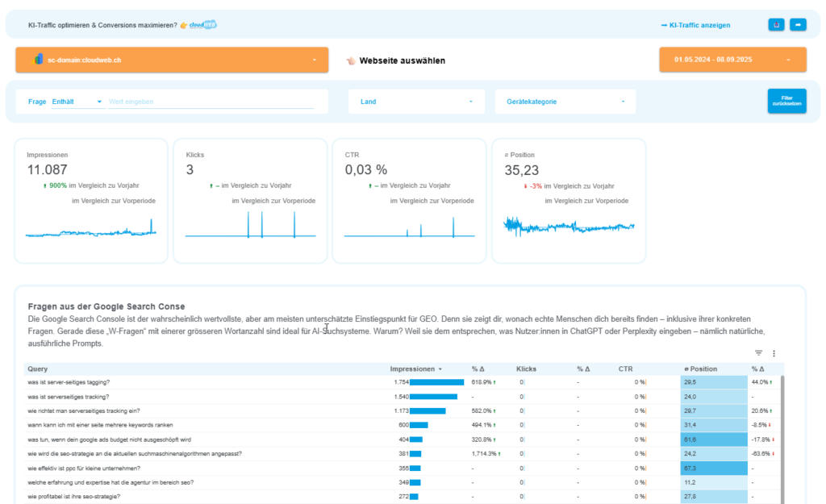Click the Wert eingeben text field
The image size is (826, 504).
tap(210, 102)
